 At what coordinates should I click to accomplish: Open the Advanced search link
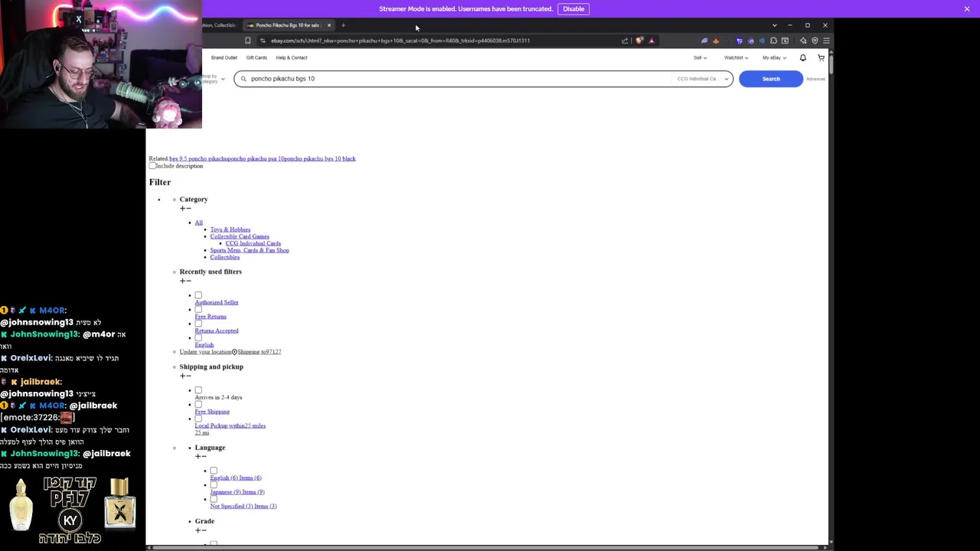815,79
